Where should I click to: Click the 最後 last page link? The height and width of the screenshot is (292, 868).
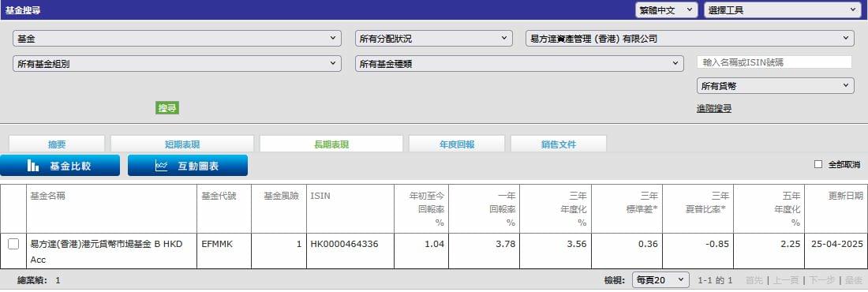click(854, 280)
